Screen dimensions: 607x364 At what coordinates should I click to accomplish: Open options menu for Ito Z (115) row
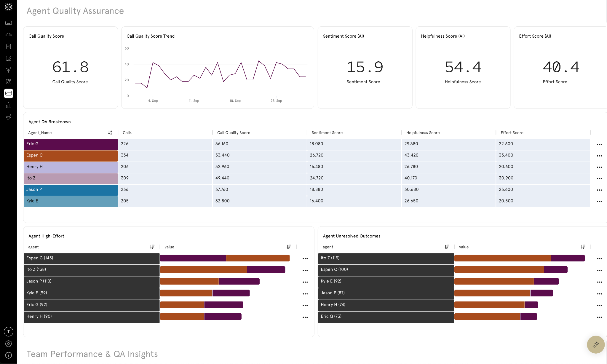coord(599,258)
